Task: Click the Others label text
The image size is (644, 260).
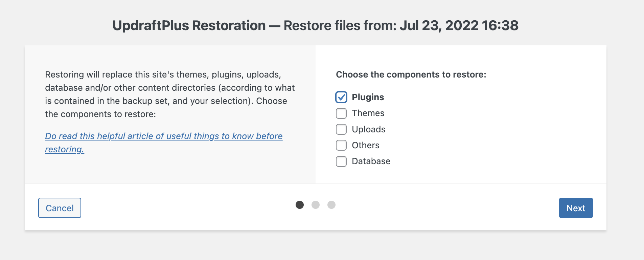Action: [x=366, y=145]
